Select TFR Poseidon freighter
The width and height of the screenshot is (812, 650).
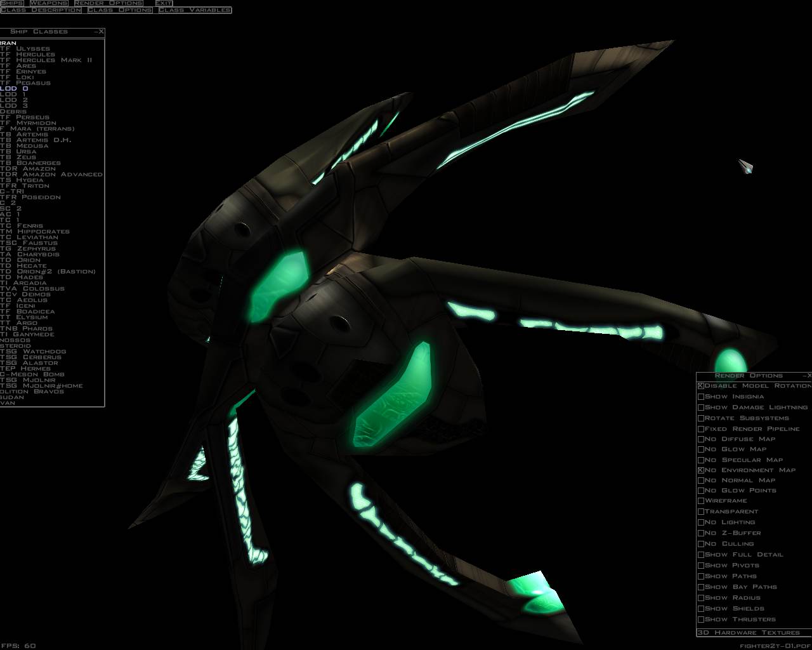click(x=30, y=197)
